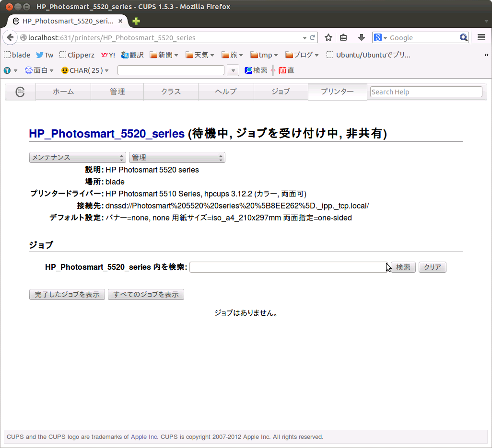Reload the page with the refresh icon

point(313,38)
